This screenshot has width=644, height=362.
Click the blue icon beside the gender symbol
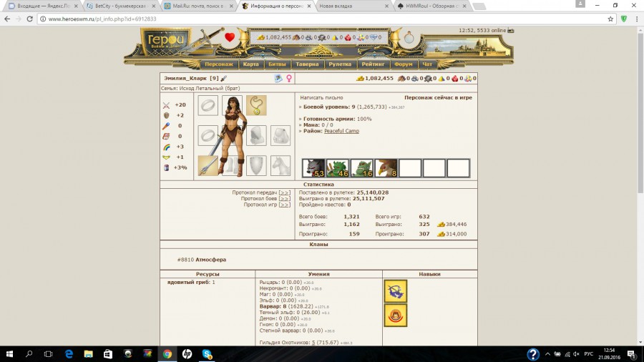pos(278,79)
